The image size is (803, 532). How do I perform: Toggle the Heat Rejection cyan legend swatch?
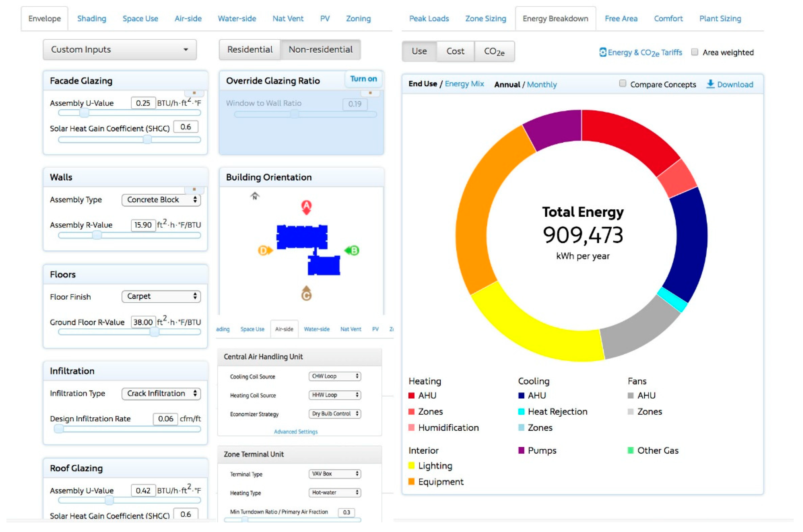point(521,411)
